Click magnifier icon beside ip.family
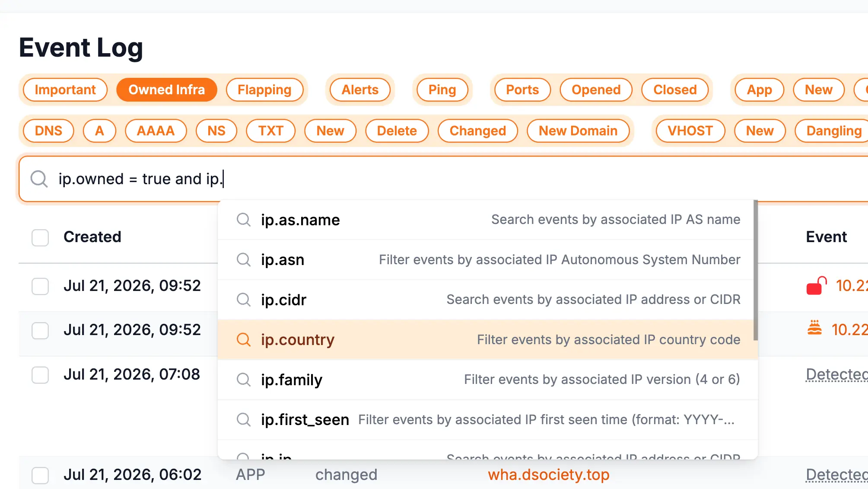868x489 pixels. click(x=244, y=380)
